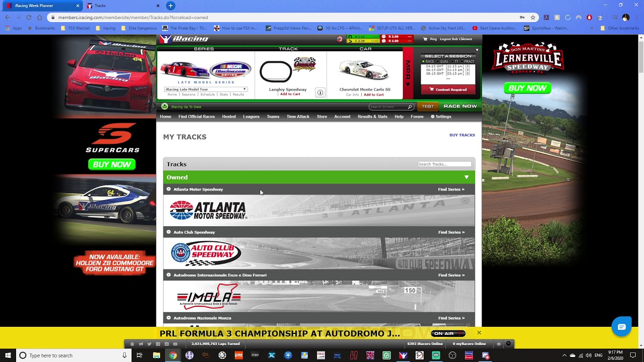Screen dimensions: 644x362
Task: Open a new Chrome tab with the plus button
Action: (171, 6)
